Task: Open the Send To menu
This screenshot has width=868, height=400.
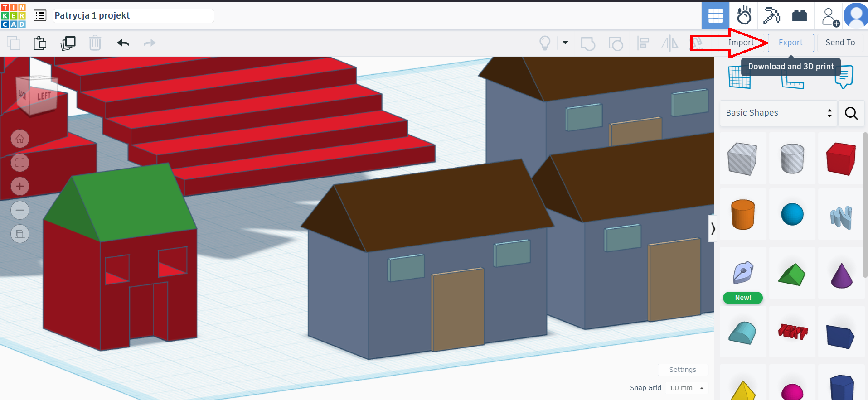Action: pyautogui.click(x=840, y=43)
